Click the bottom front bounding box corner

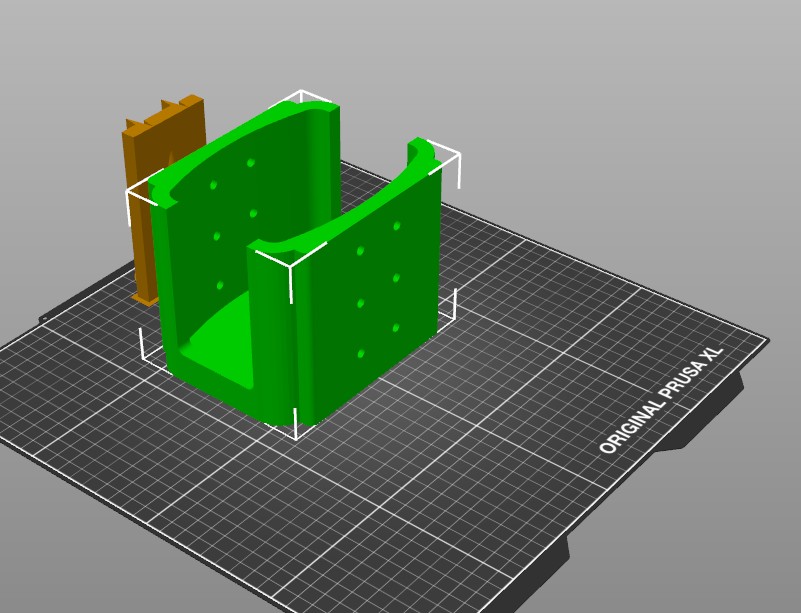tap(295, 428)
